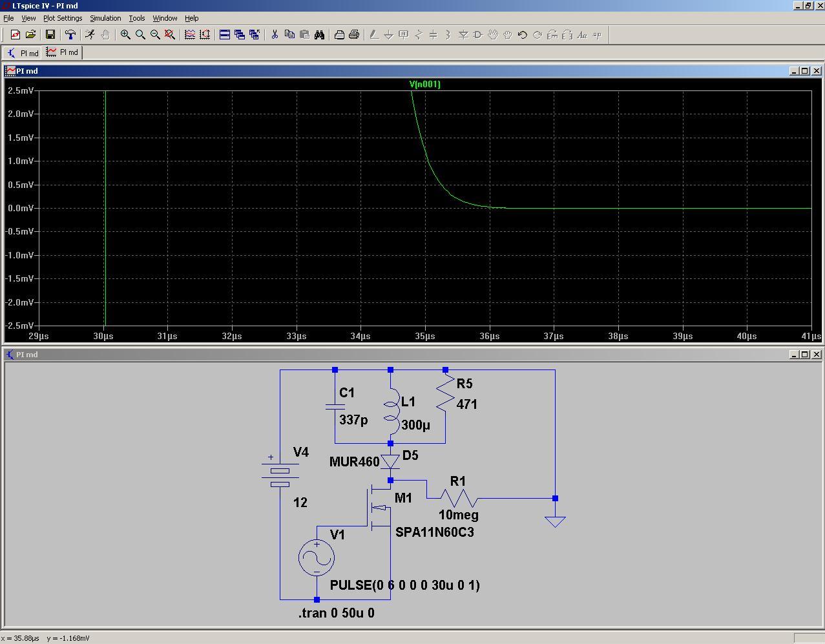Click the binoculars Find icon
The image size is (825, 644).
[x=319, y=35]
